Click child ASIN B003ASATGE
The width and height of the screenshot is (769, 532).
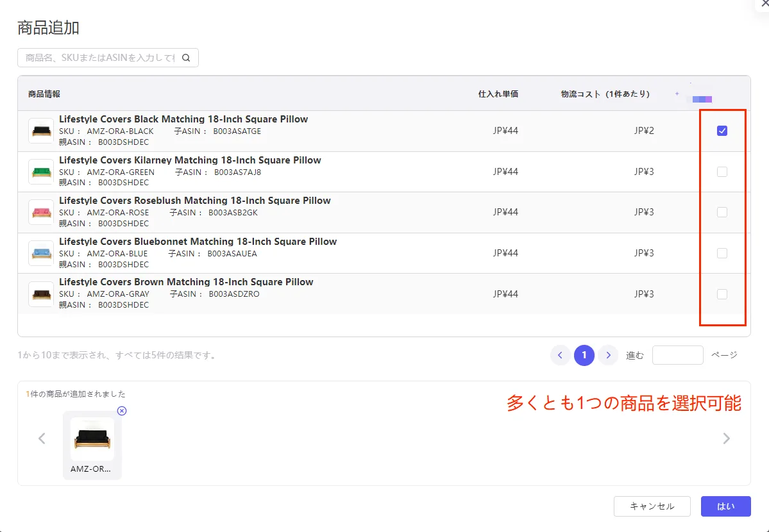pyautogui.click(x=237, y=131)
